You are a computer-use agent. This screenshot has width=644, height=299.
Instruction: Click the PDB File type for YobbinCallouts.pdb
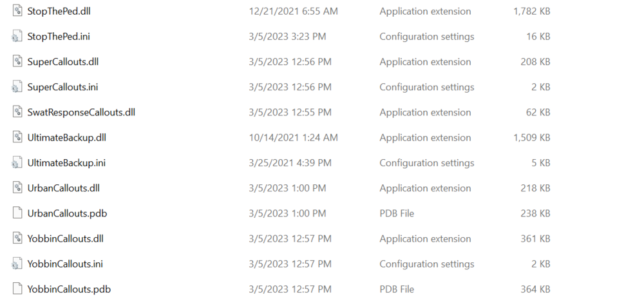click(397, 289)
